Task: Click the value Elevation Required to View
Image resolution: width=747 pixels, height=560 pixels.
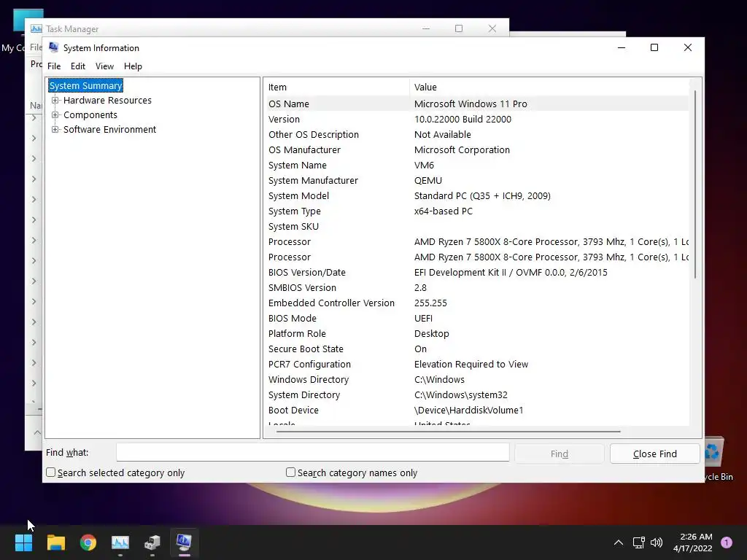Action: (x=471, y=365)
